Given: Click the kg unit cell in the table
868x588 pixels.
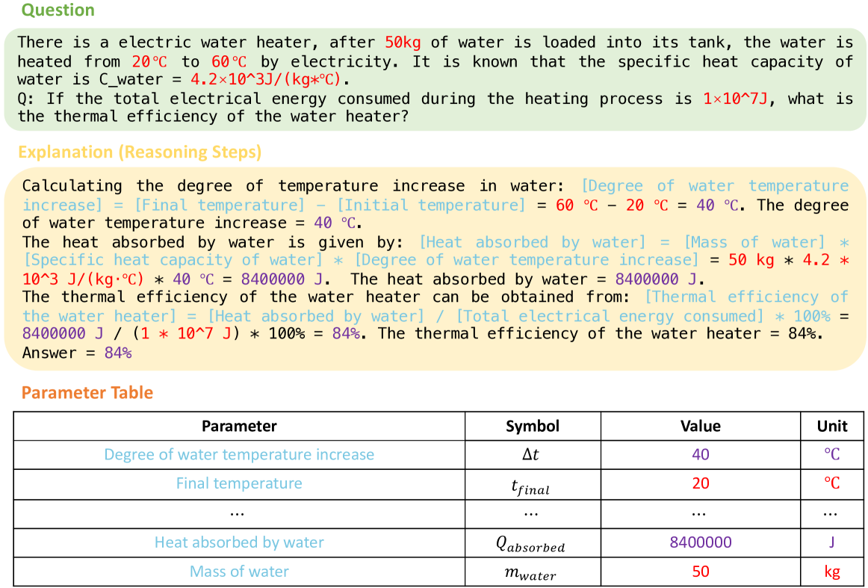Looking at the screenshot, I should pyautogui.click(x=831, y=572).
